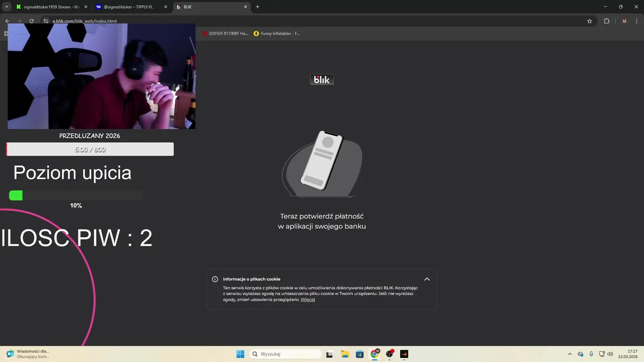Open the Wiadomości news widget
This screenshot has width=644, height=362.
[28, 354]
